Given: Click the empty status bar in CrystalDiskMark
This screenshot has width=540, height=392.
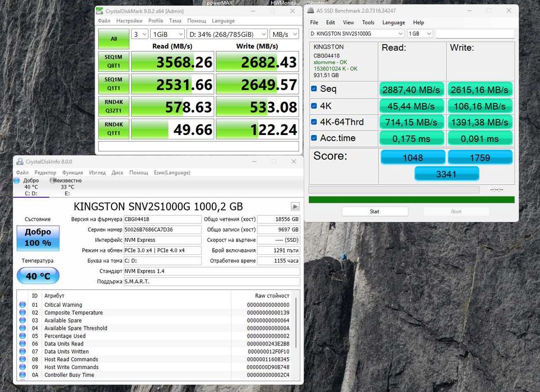Looking at the screenshot, I should coord(198,146).
